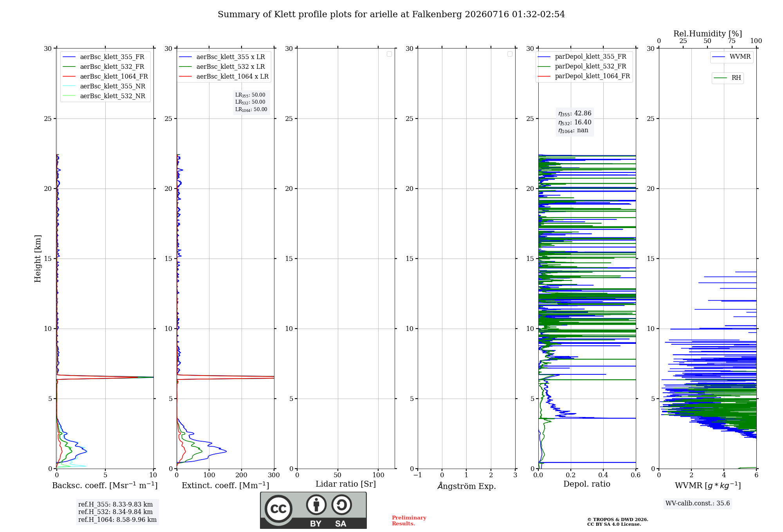Click the WV-calib.const. 35.6 label
This screenshot has height=532, width=783.
tap(698, 503)
